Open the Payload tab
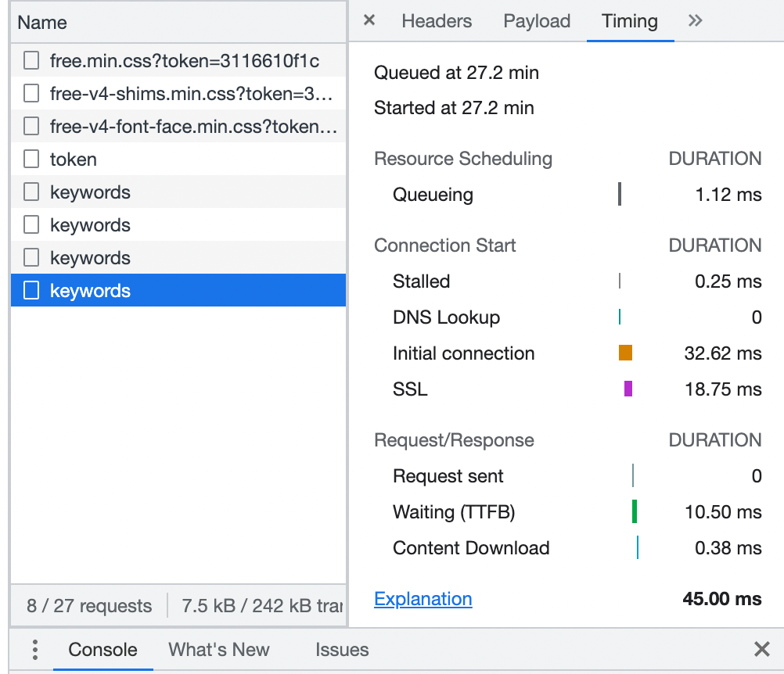The width and height of the screenshot is (784, 674). coord(537,21)
